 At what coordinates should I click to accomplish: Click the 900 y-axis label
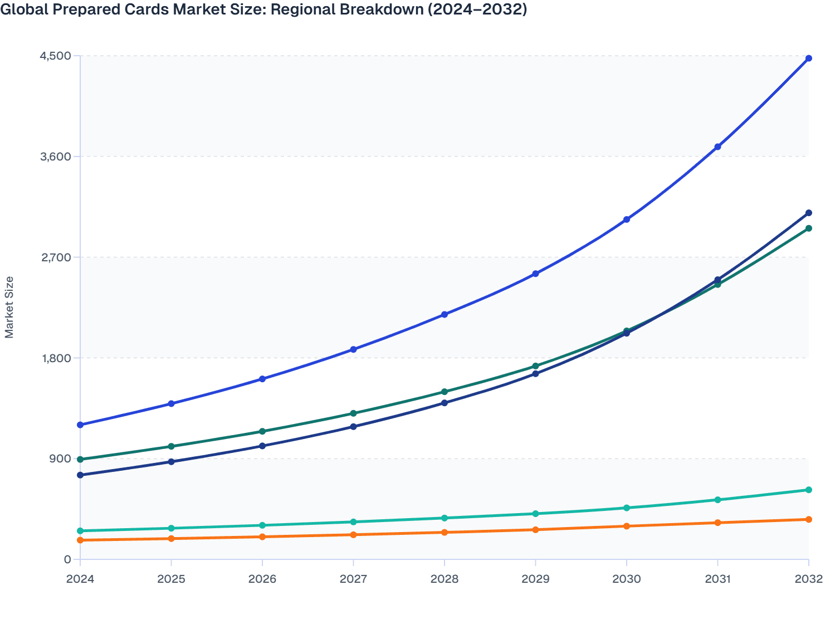tap(60, 457)
